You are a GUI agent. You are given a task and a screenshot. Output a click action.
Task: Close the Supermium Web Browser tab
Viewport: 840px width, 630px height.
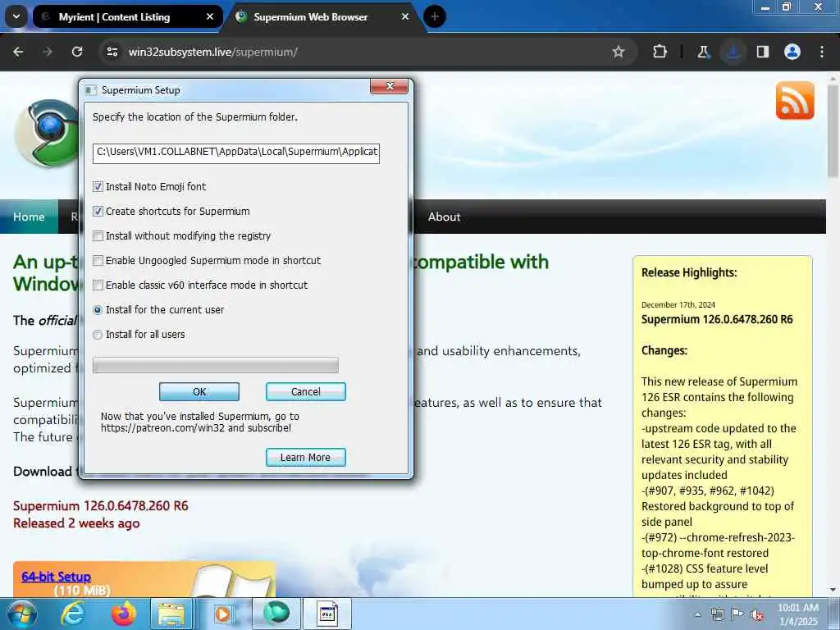click(405, 16)
